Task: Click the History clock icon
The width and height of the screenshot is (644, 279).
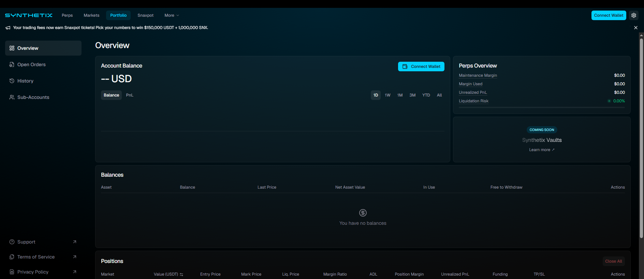Action: [x=12, y=81]
